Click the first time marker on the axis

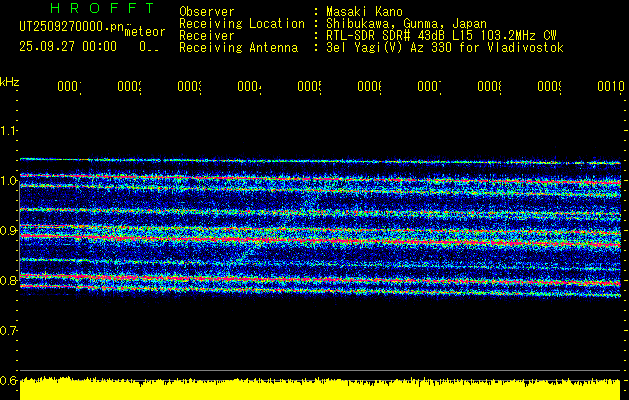(x=69, y=88)
